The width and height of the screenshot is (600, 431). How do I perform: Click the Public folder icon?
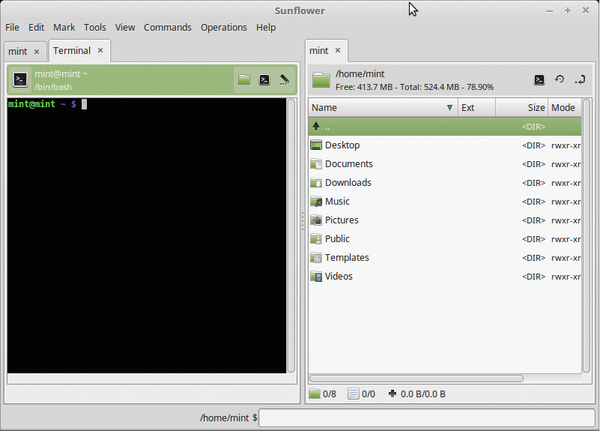[x=316, y=239]
